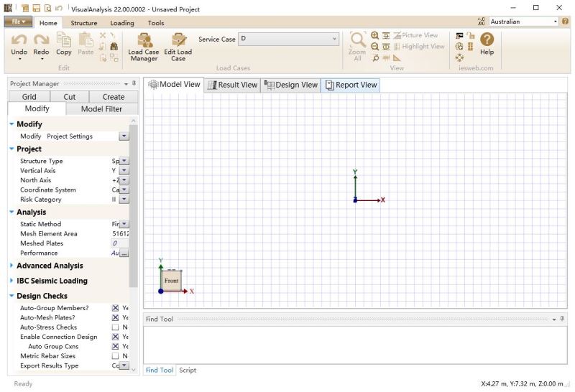Click the Picture View icon
575x392 pixels.
tap(397, 35)
